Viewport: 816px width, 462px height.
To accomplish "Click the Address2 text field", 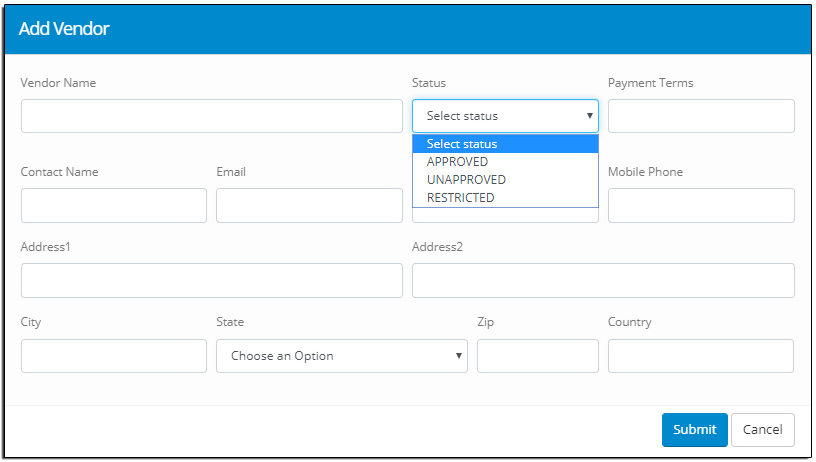I will [603, 280].
